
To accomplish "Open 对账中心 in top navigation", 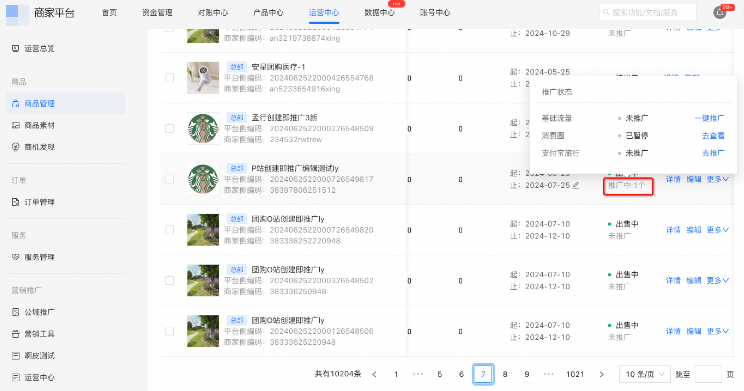I will point(213,13).
